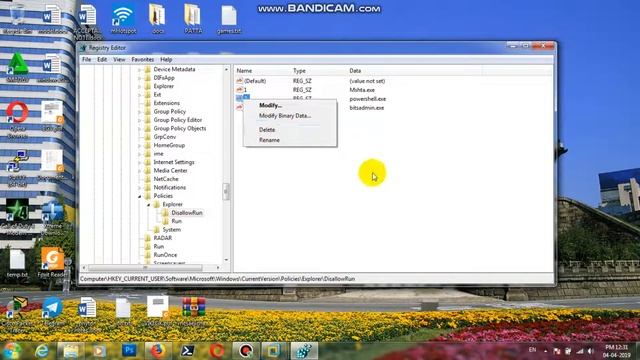
Task: Select the Run key under Explorer policies
Action: [176, 221]
